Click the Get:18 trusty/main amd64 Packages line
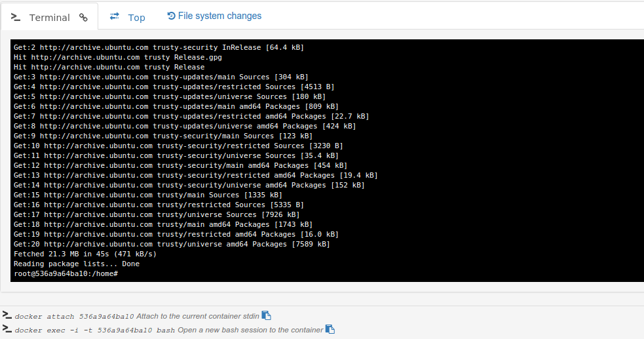644x339 pixels. [163, 224]
